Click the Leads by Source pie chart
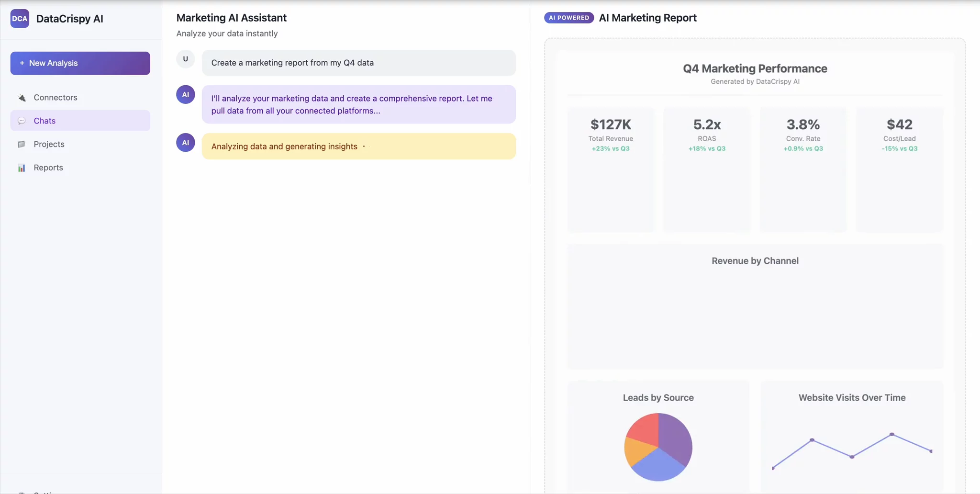 pos(658,447)
